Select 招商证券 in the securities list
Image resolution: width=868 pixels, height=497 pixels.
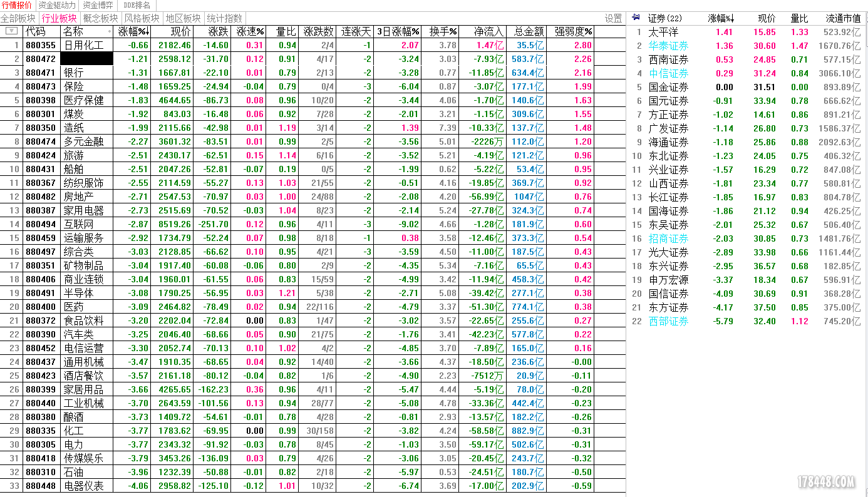(x=747, y=238)
